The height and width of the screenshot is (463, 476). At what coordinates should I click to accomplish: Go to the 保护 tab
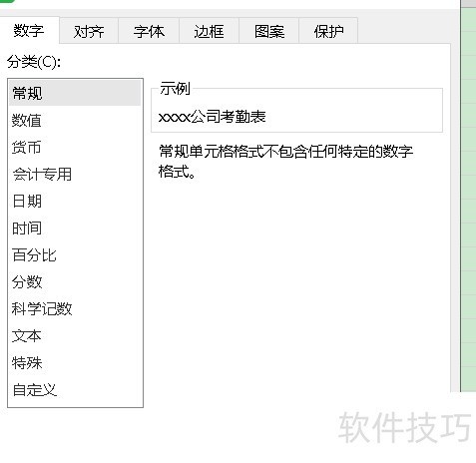coord(328,32)
